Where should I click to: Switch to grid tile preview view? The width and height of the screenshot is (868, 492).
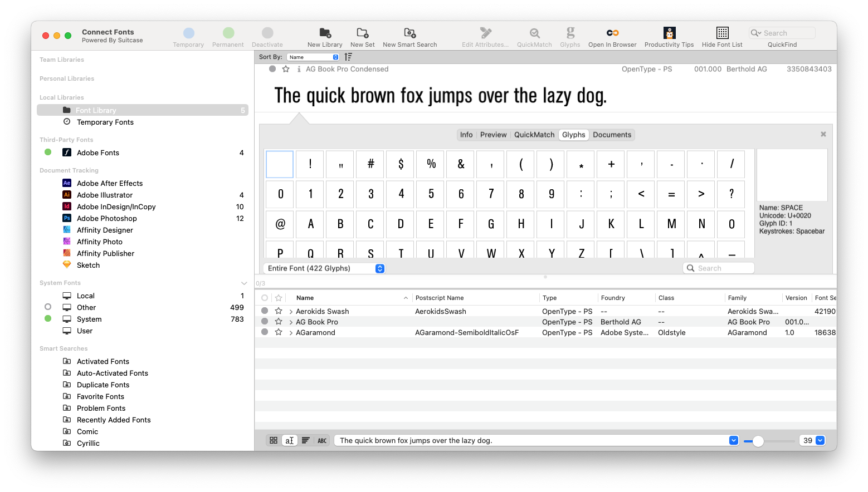(274, 440)
